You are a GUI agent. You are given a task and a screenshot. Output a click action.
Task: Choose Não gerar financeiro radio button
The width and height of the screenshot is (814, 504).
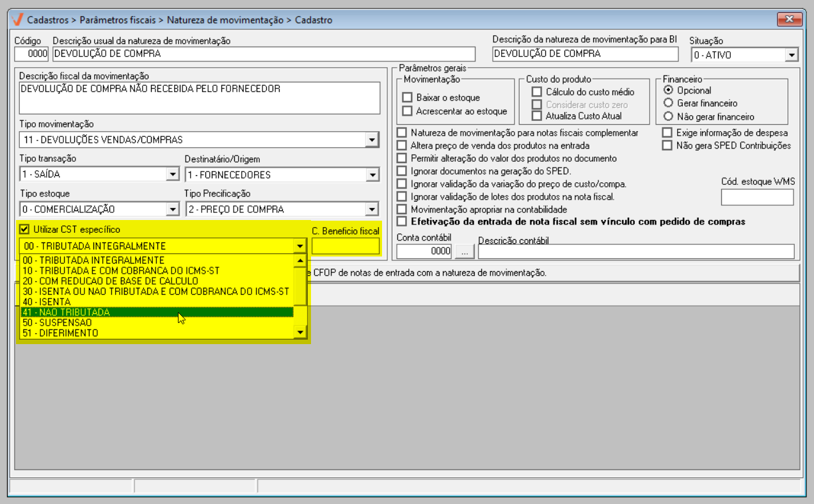click(669, 116)
